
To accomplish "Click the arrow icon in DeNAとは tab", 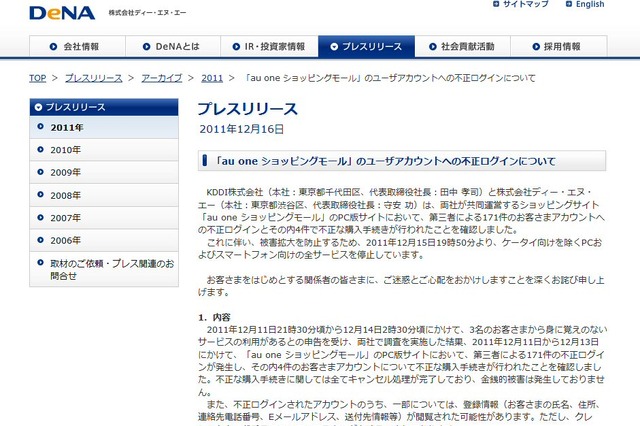I will [147, 47].
